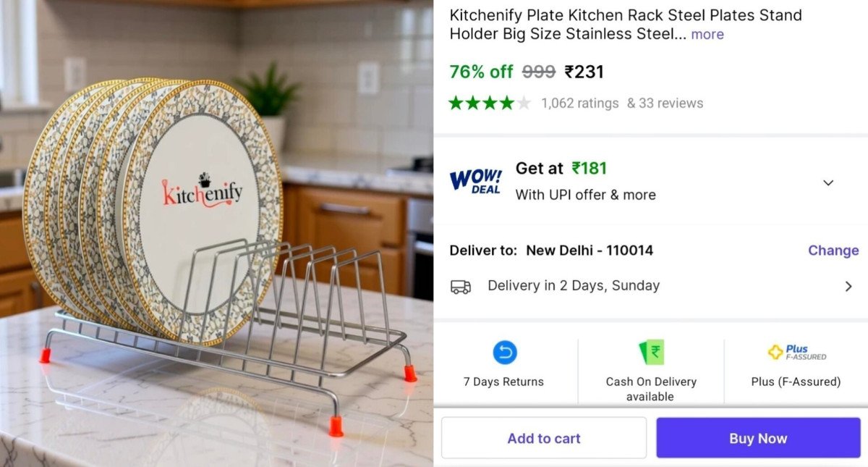Add the plate rack to cart
The image size is (868, 467).
(x=544, y=438)
